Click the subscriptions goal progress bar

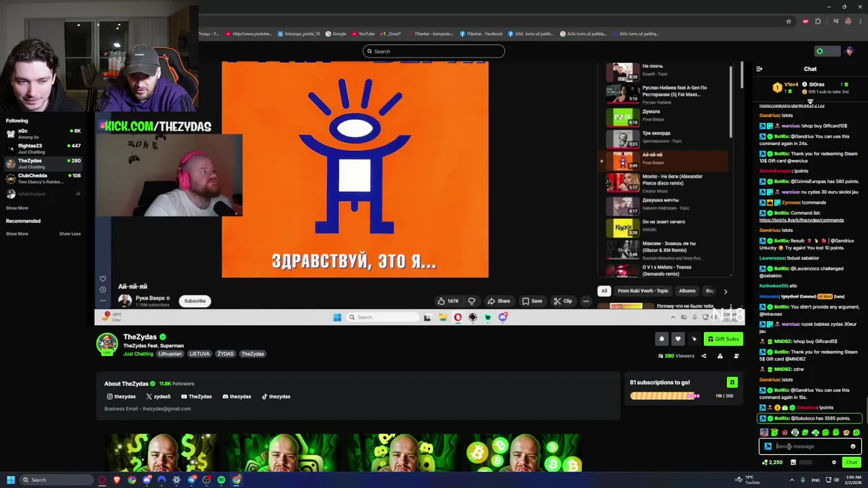665,396
